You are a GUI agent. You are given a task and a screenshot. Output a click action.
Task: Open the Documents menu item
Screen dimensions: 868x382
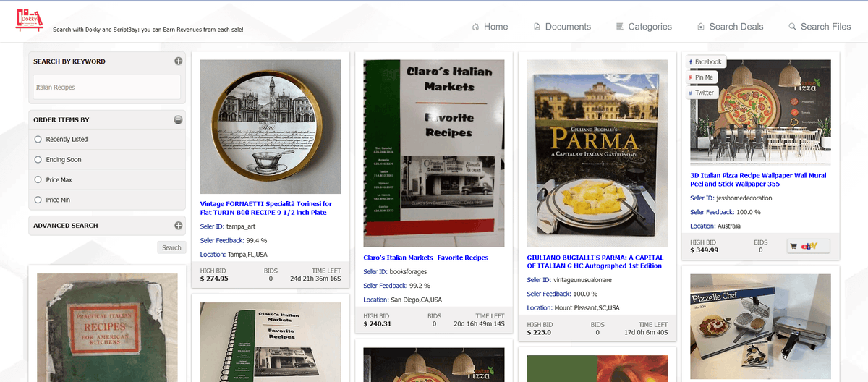[562, 27]
